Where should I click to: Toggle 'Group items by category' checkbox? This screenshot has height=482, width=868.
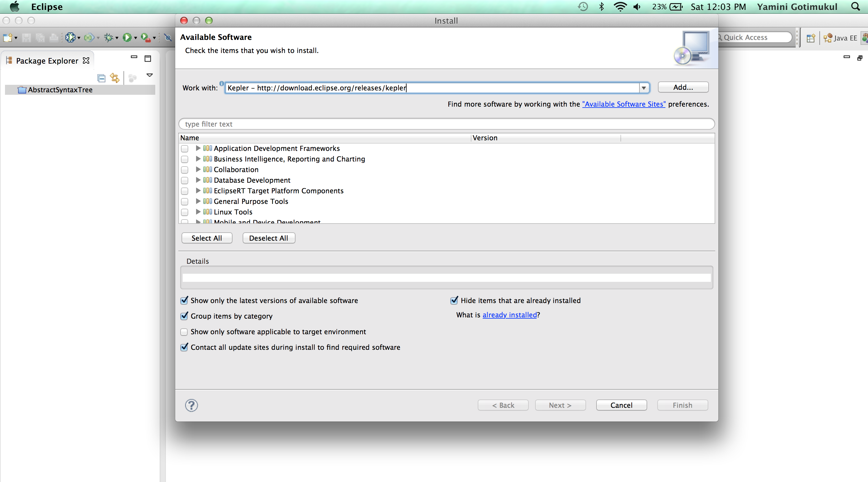tap(184, 315)
